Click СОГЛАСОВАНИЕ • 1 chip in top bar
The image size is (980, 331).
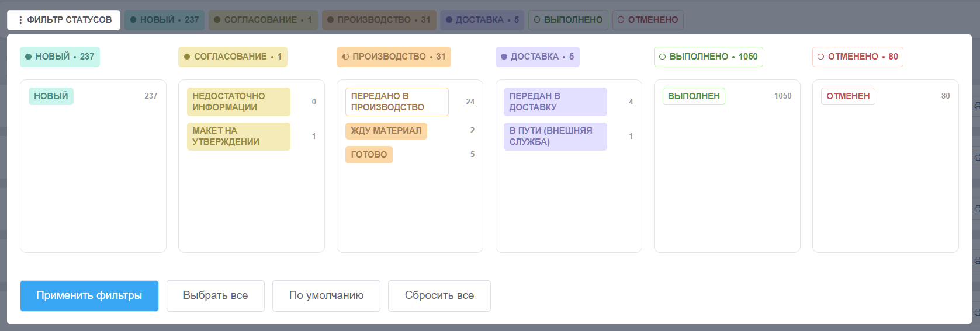pyautogui.click(x=263, y=20)
